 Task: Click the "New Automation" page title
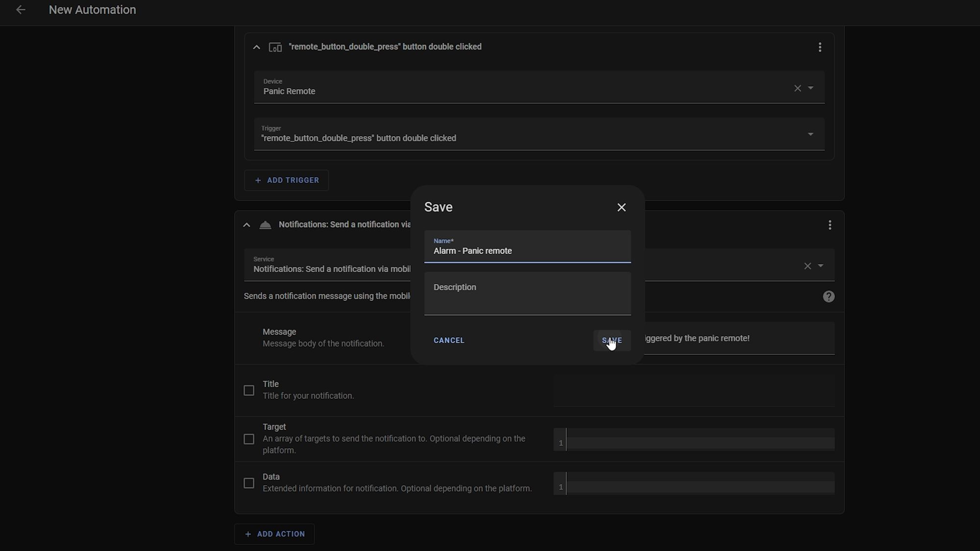coord(92,10)
